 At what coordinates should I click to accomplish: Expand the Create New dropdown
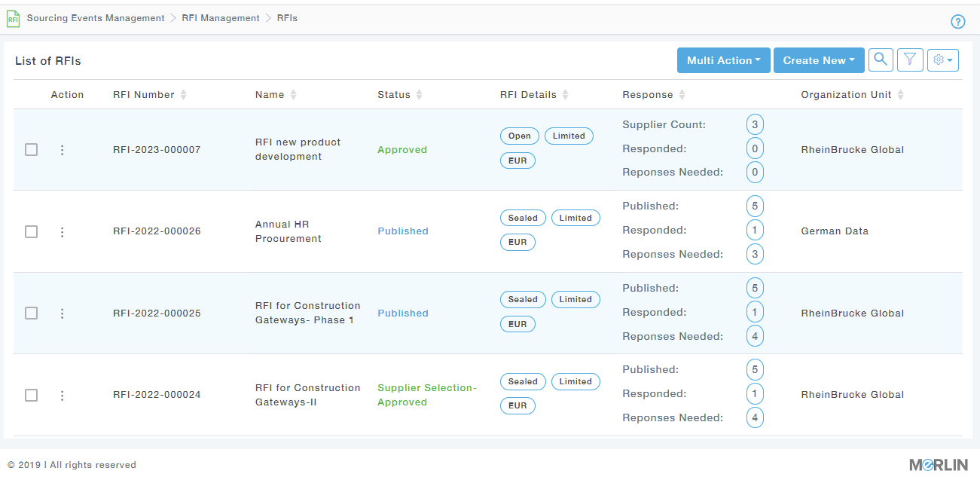pos(819,60)
